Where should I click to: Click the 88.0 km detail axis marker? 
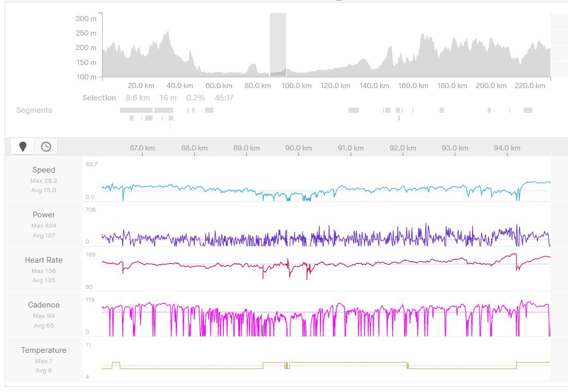(194, 148)
